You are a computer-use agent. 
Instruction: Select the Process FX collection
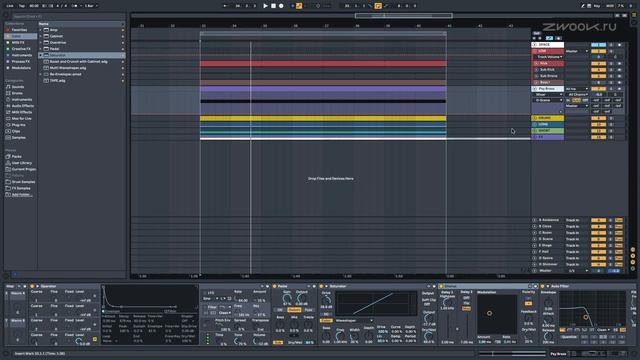(20, 62)
